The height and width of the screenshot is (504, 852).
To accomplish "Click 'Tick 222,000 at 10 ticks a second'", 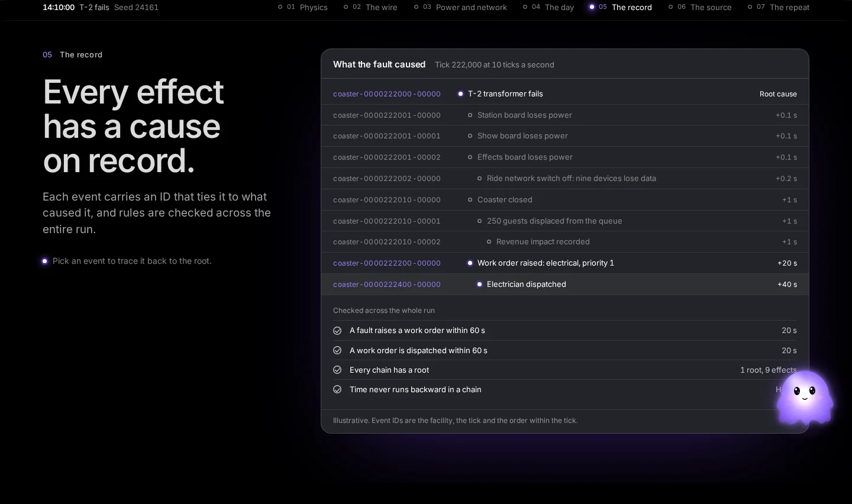I will coord(495,64).
